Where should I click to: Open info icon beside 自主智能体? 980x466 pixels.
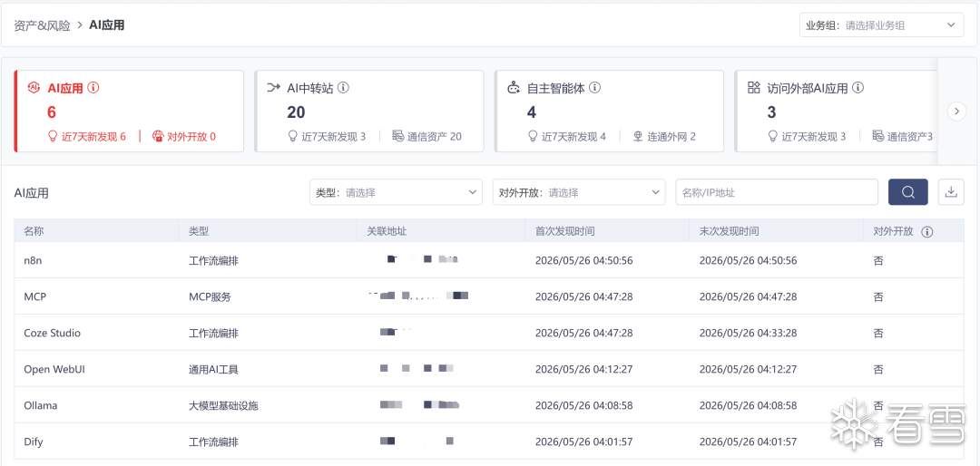pos(595,88)
